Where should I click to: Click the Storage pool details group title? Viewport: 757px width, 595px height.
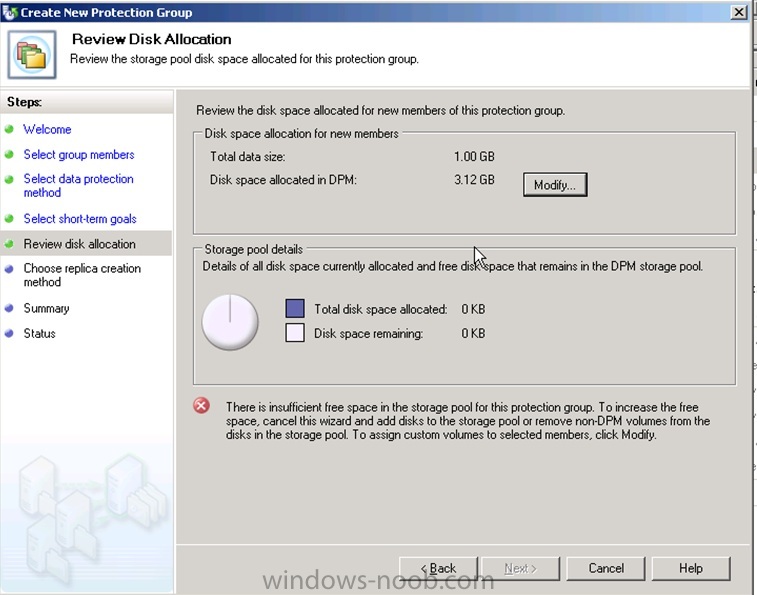(x=253, y=249)
